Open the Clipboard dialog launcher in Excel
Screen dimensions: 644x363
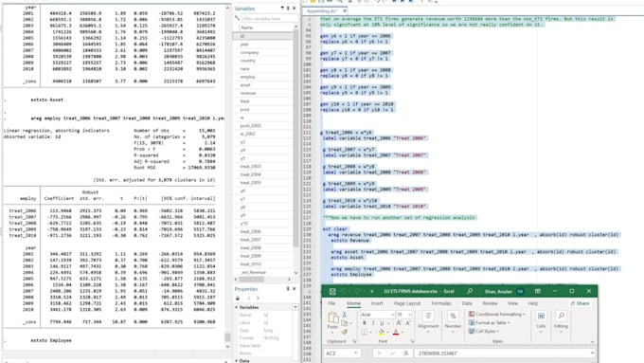(354, 341)
